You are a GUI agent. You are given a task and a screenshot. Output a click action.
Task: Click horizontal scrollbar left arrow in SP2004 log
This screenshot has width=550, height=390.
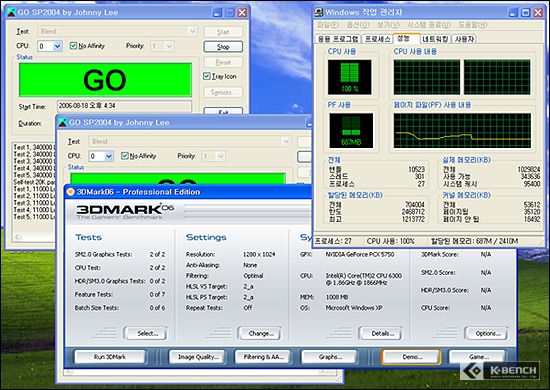pos(18,237)
